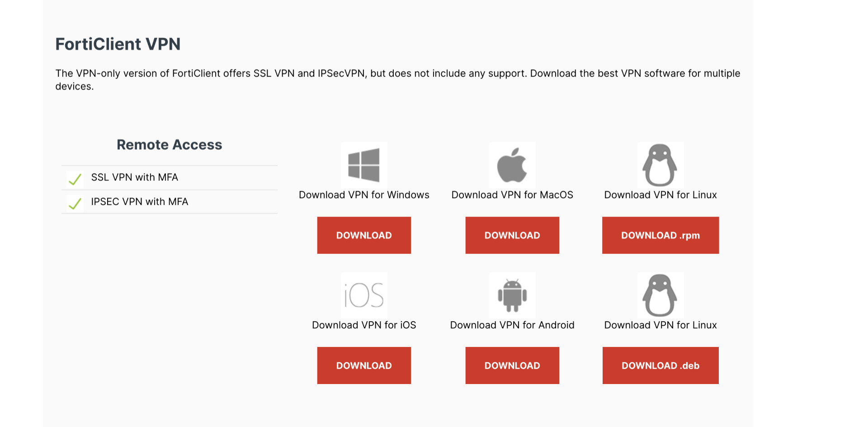The image size is (868, 427).
Task: Download the VPN for iOS
Action: pos(364,365)
